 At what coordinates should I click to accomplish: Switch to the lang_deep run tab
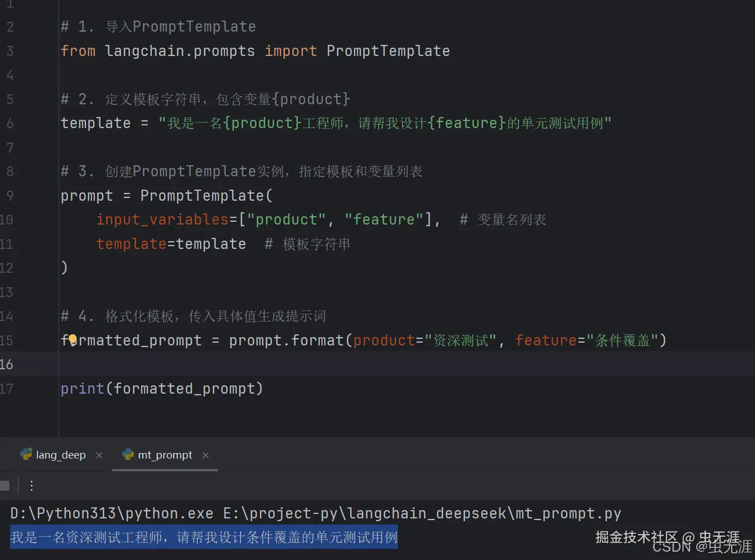(60, 455)
